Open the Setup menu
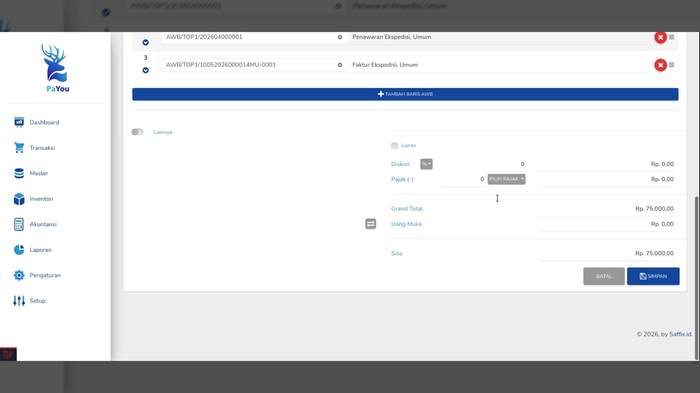The height and width of the screenshot is (393, 700). coord(38,301)
